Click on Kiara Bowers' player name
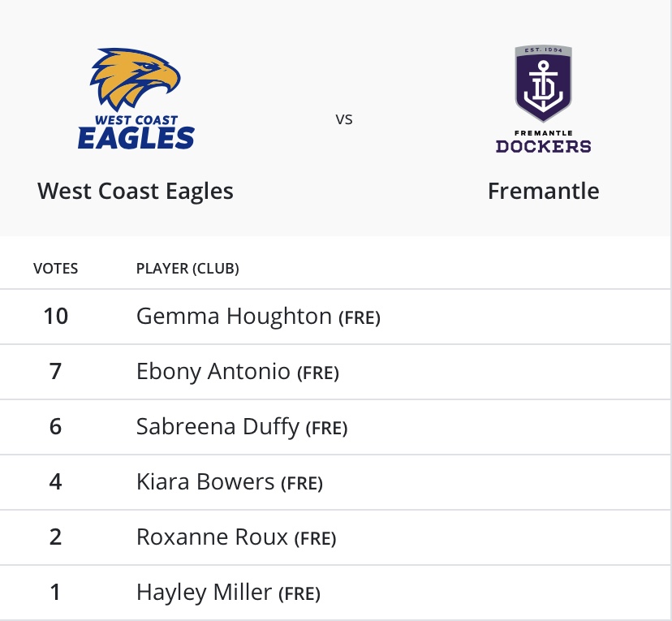Screen dimensions: 672x621 click(x=205, y=482)
